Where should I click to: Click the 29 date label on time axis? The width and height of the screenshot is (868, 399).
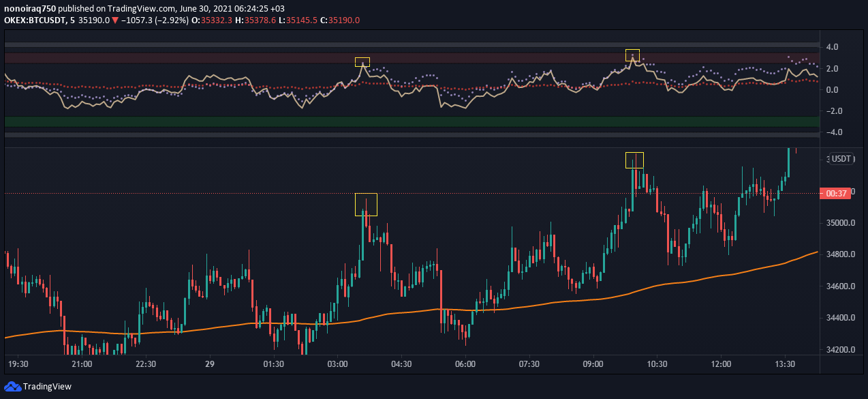(x=209, y=364)
